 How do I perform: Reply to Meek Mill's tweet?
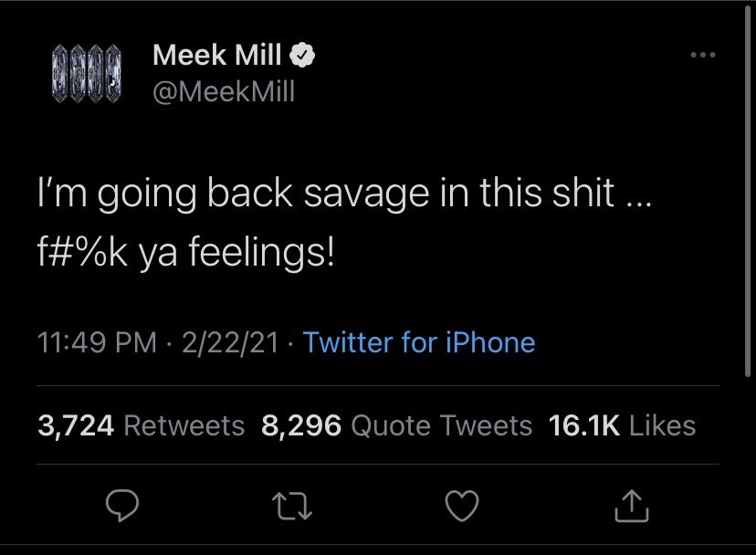[x=121, y=505]
